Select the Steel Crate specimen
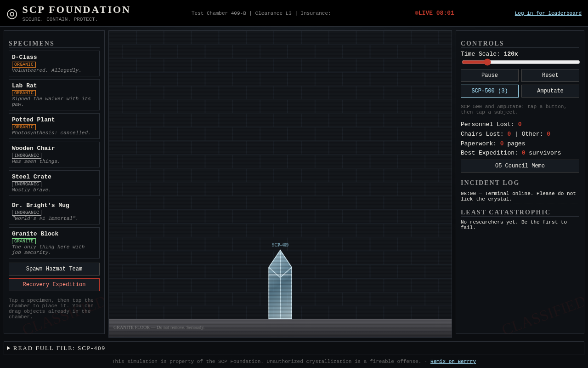 [x=54, y=183]
